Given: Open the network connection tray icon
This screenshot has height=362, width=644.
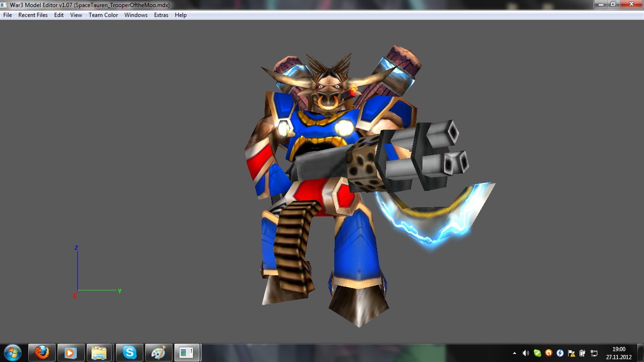Looking at the screenshot, I should [x=594, y=353].
